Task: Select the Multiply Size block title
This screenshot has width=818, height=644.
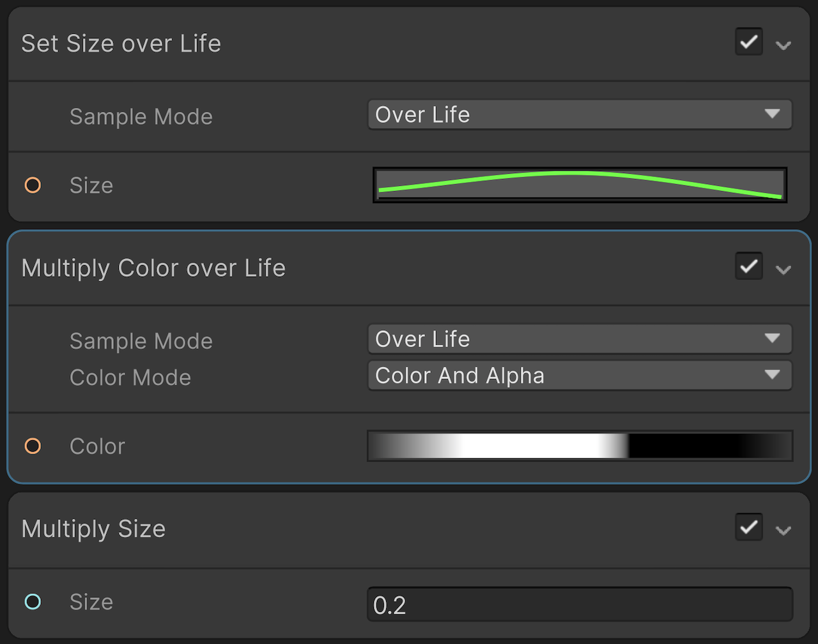Action: pyautogui.click(x=93, y=529)
